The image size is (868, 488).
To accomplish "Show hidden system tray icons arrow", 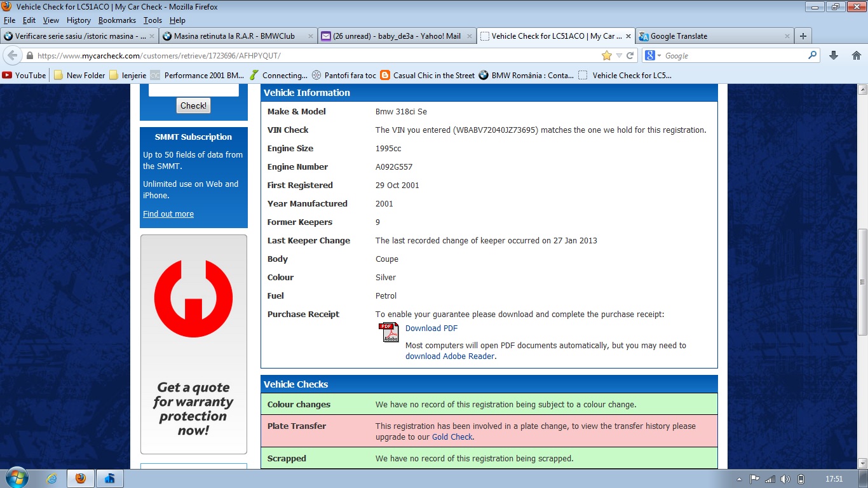I will 739,479.
